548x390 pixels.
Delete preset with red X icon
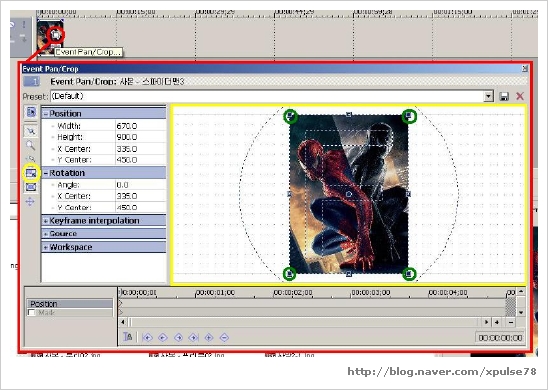coord(520,96)
